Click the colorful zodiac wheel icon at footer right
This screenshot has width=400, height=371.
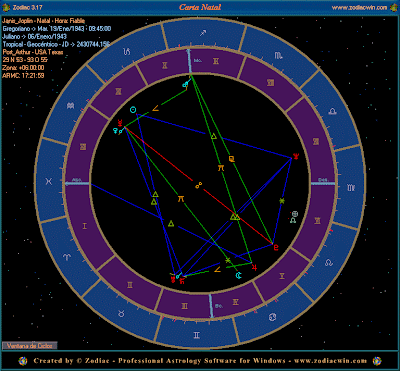(377, 361)
